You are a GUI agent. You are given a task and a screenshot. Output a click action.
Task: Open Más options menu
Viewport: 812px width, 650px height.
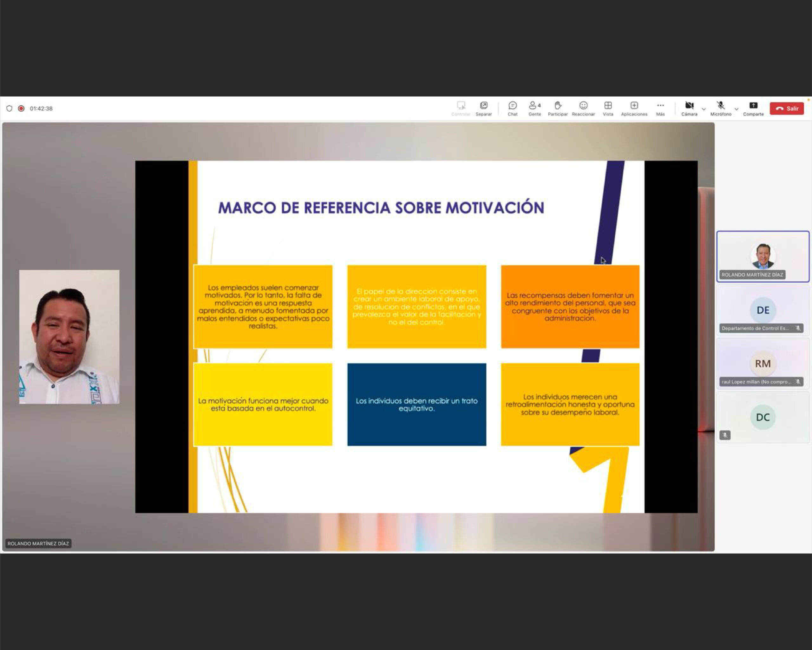pos(660,109)
